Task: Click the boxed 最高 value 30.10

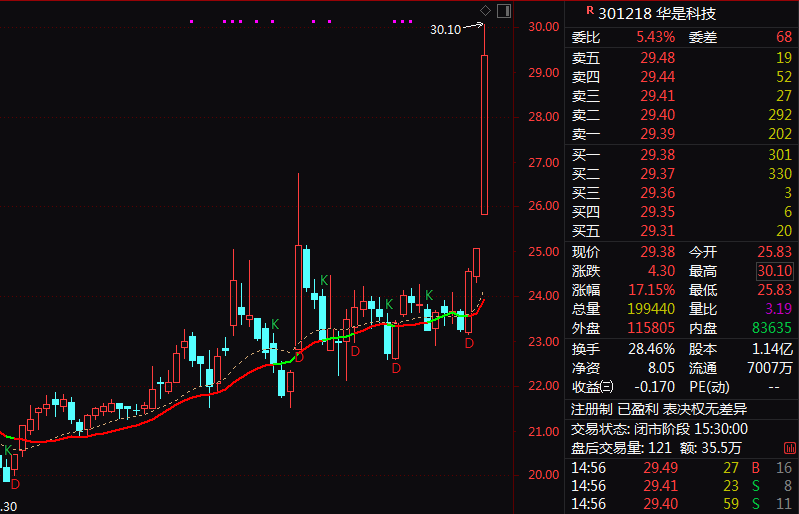Action: click(x=774, y=270)
